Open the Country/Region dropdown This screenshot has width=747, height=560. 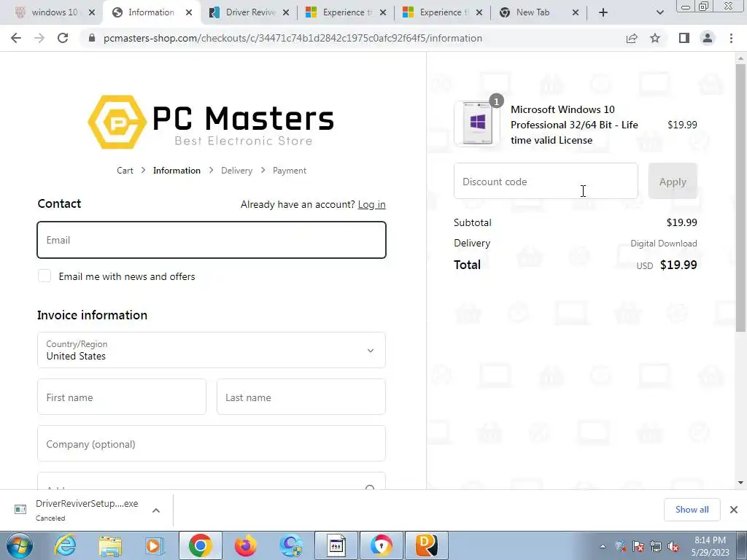tap(212, 350)
